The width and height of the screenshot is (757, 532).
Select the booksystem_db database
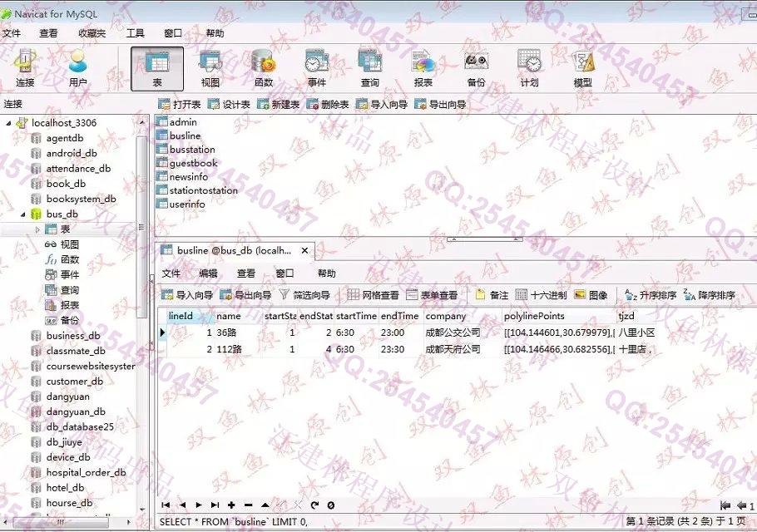click(73, 199)
